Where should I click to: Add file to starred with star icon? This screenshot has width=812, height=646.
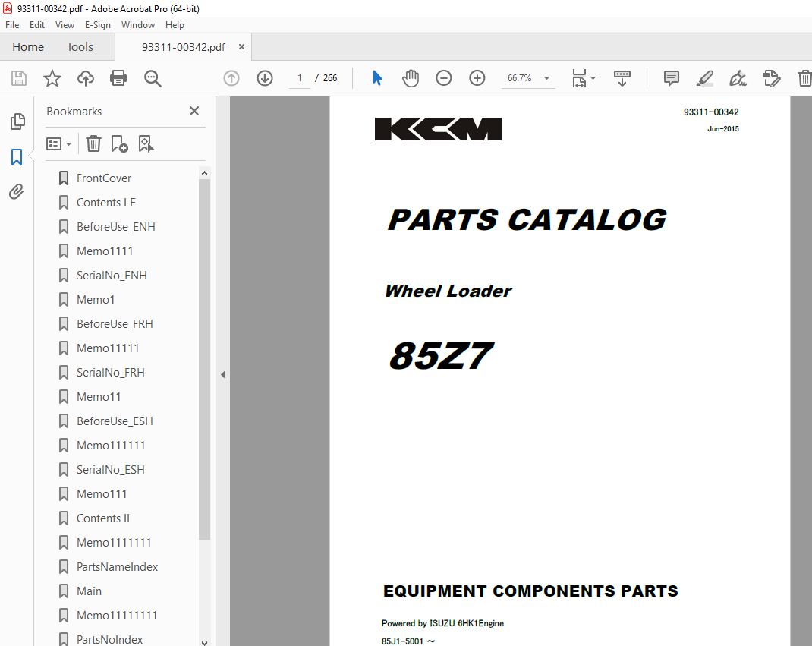[x=52, y=78]
